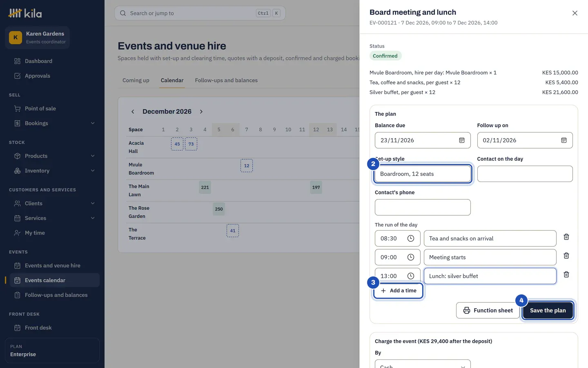Delete the 'Lunch: silver buffet' row
The image size is (588, 368).
[x=566, y=274]
